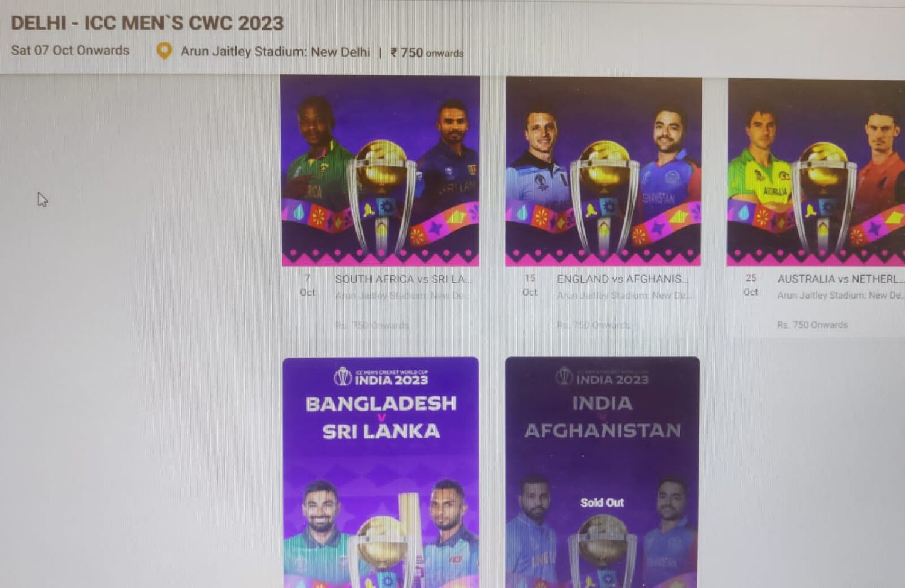Click the Sold Out label
The image size is (905, 588).
602,502
